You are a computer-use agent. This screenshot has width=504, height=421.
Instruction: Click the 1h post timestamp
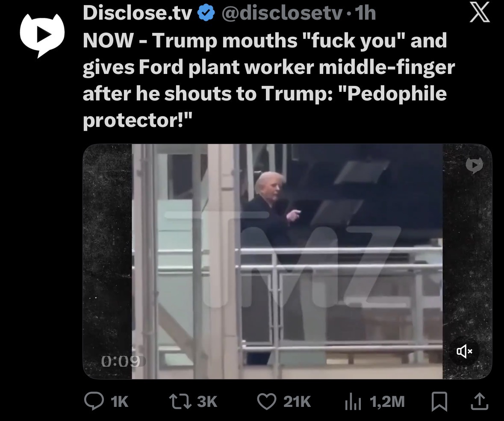365,13
